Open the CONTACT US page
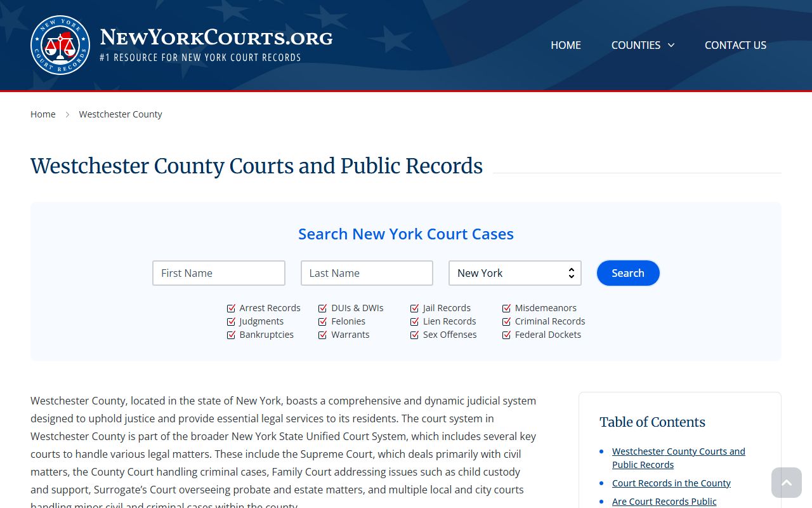The width and height of the screenshot is (812, 508). (x=735, y=45)
